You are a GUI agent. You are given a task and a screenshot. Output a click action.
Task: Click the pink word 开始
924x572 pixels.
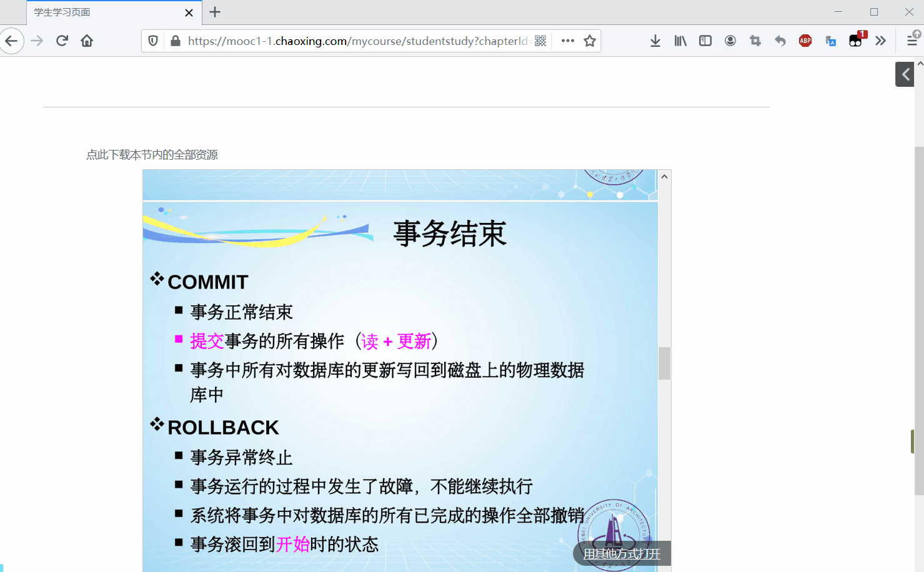(x=292, y=545)
